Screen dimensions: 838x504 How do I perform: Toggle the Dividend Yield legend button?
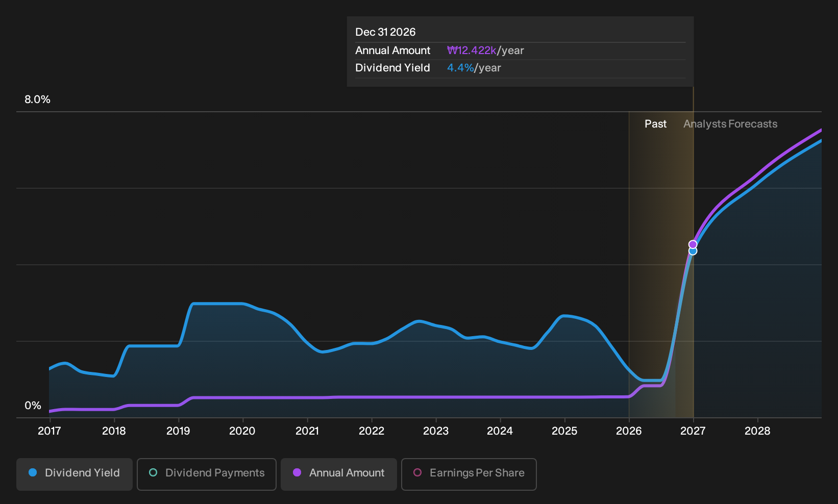coord(75,474)
